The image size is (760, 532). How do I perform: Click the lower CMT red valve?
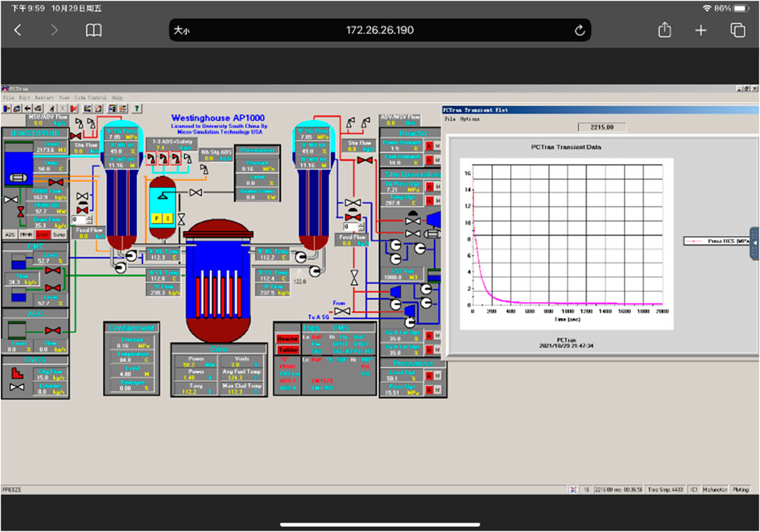pyautogui.click(x=52, y=288)
